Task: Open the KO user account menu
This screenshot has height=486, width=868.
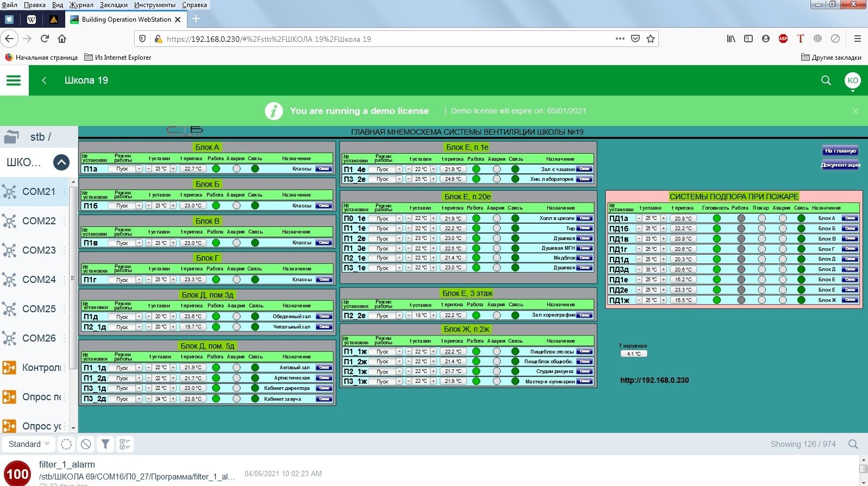Action: tap(852, 80)
